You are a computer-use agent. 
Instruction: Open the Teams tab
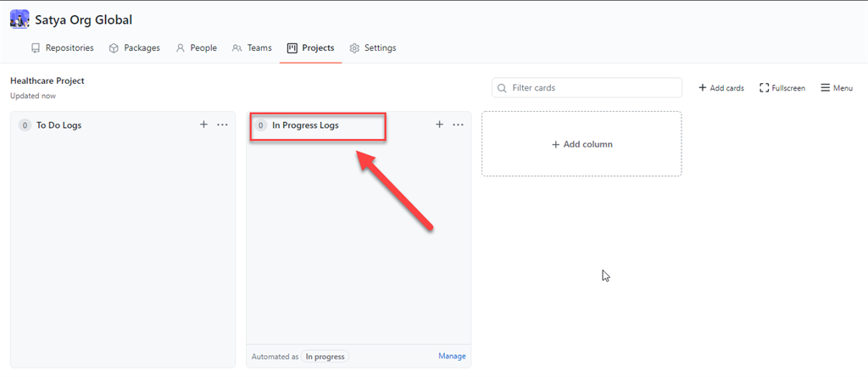[x=252, y=48]
